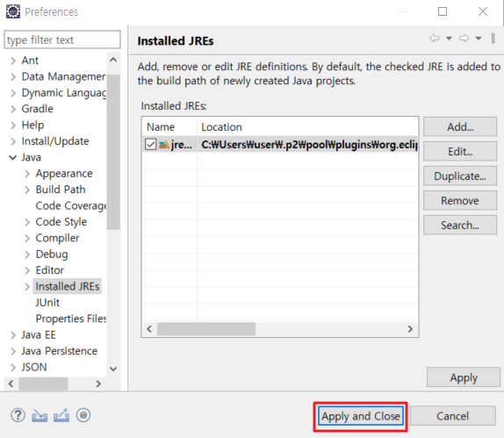Click JRE table scrollbar right arrow
The image size is (504, 438).
pyautogui.click(x=410, y=329)
